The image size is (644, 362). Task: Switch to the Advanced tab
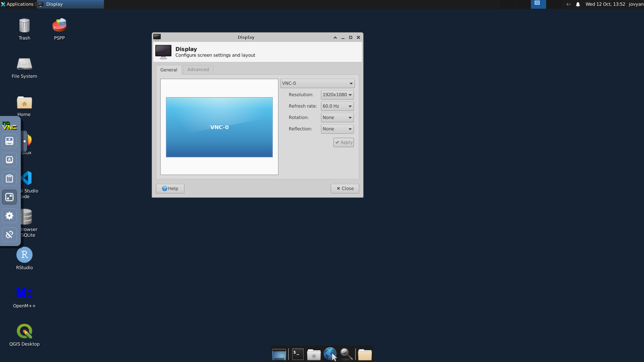198,70
